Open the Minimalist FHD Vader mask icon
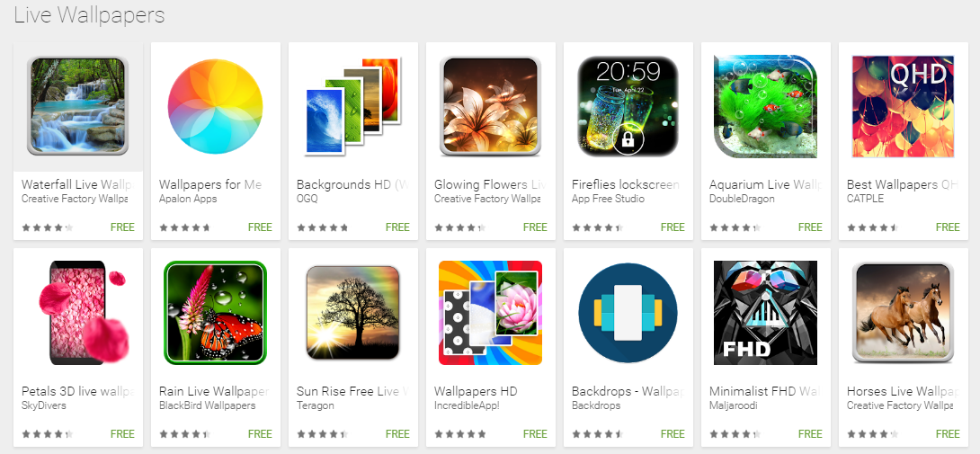Image resolution: width=980 pixels, height=454 pixels. [x=766, y=313]
